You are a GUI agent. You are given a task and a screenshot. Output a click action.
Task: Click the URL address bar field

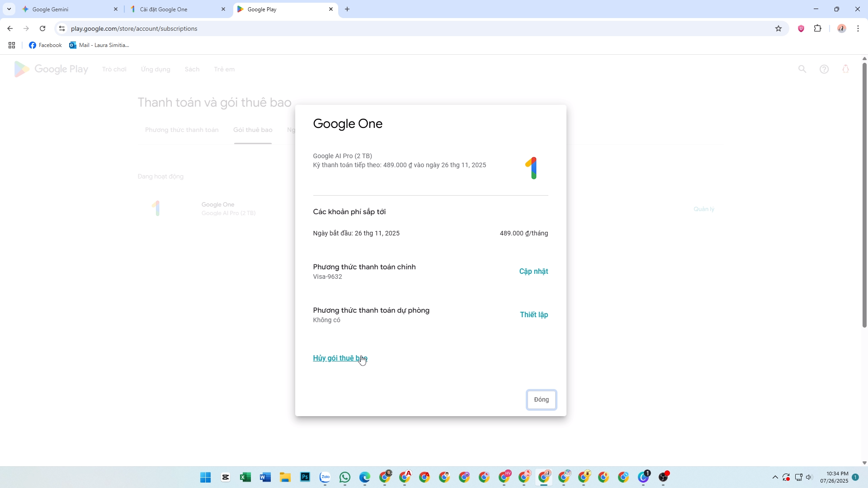[362, 28]
